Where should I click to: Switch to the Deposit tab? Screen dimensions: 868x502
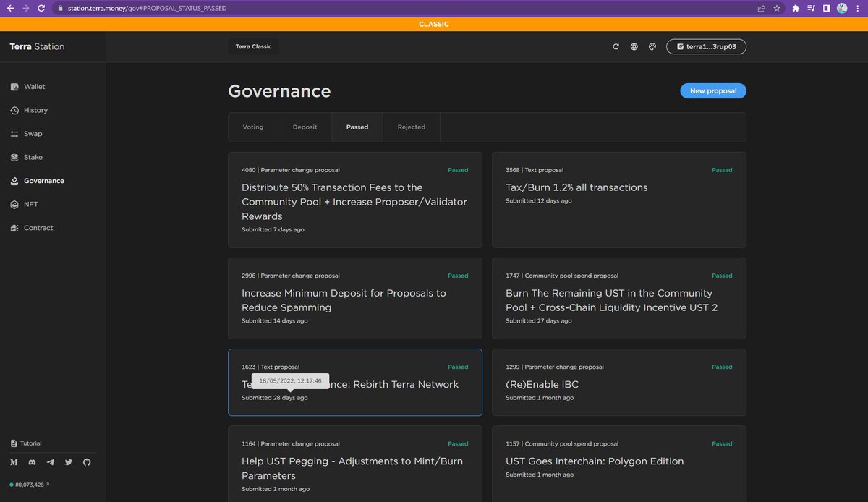point(305,127)
